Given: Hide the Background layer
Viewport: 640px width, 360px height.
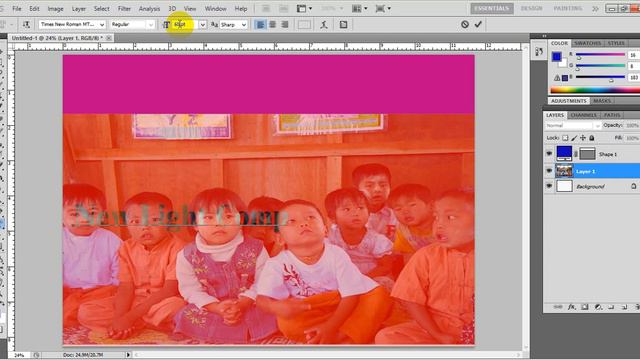Looking at the screenshot, I should (x=549, y=186).
